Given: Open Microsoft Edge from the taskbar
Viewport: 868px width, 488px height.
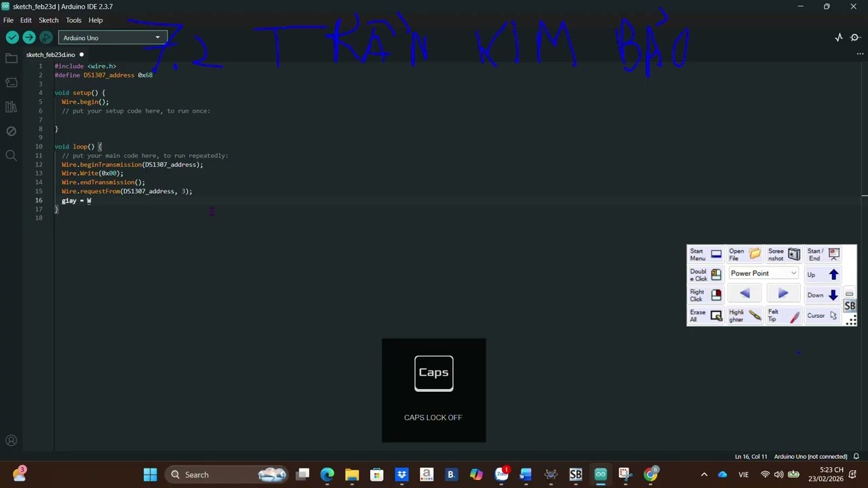Looking at the screenshot, I should click(328, 474).
